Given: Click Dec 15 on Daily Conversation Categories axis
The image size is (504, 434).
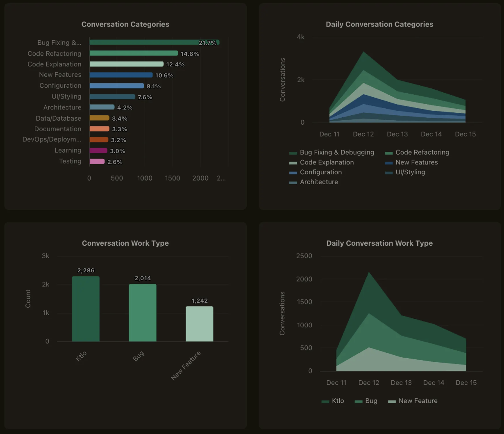Looking at the screenshot, I should pos(465,134).
